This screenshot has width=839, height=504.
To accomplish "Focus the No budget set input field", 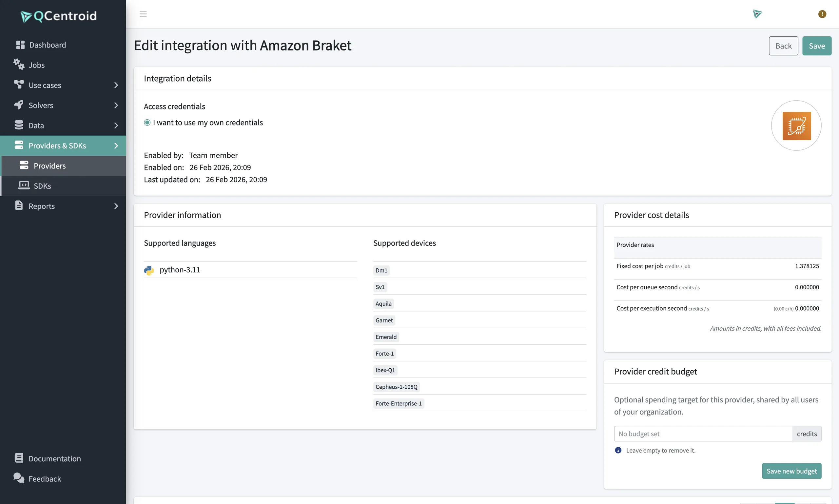I will click(x=703, y=434).
